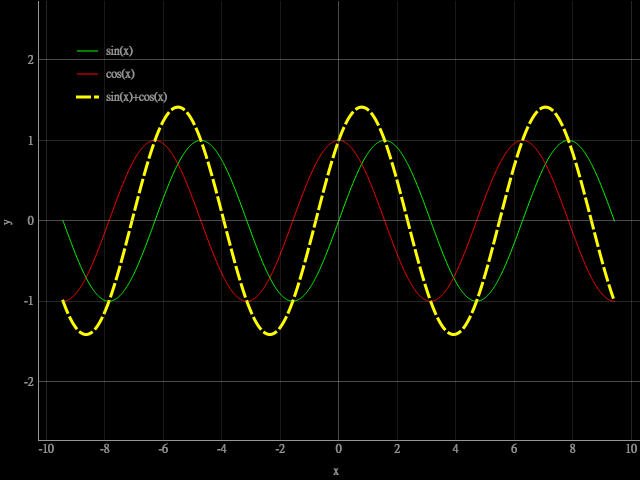
Task: Select the 8 tick label on x-axis
Action: [x=572, y=450]
